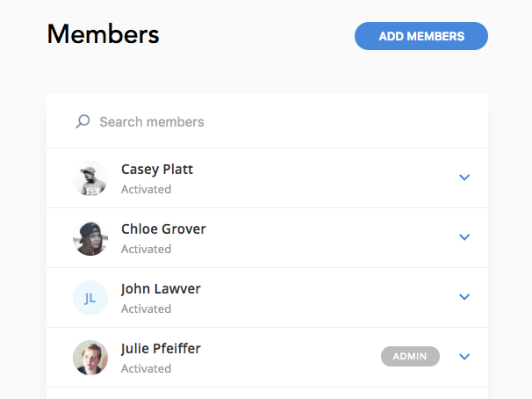Expand Chloe Grover's row chevron
532x399 pixels.
click(x=464, y=237)
